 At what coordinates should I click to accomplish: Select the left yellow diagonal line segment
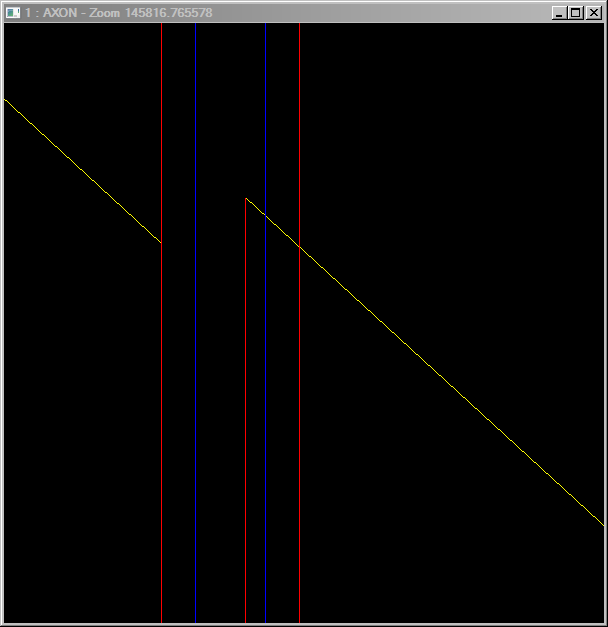(x=82, y=170)
